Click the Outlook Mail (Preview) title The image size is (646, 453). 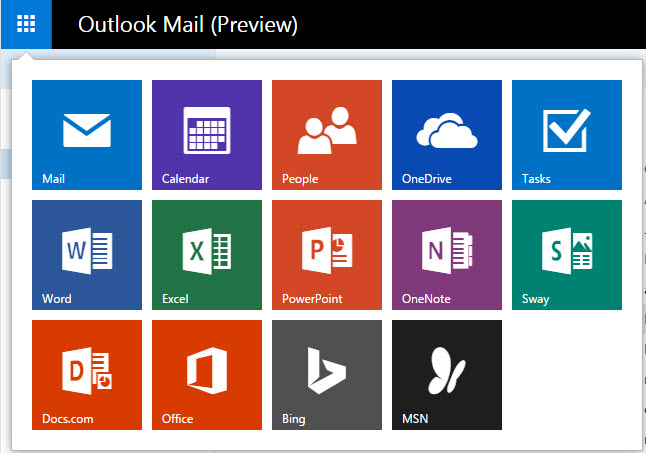click(x=187, y=24)
